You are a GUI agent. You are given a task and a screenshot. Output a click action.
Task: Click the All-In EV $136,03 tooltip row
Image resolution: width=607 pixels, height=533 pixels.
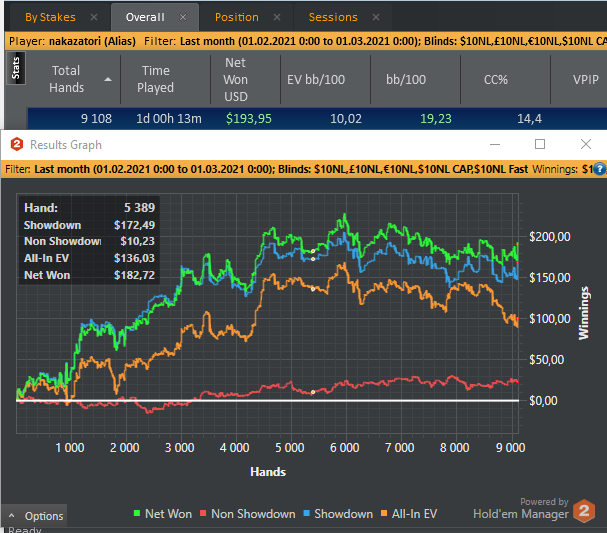[x=89, y=258]
